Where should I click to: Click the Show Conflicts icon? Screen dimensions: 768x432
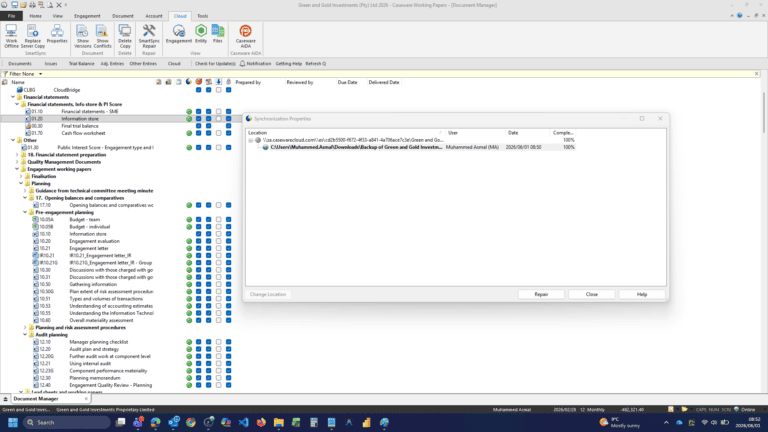pos(102,36)
